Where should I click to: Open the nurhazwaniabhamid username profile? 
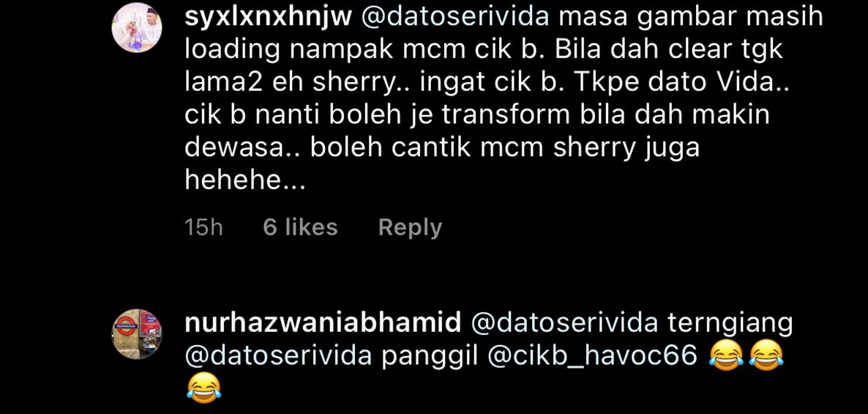[x=323, y=324]
